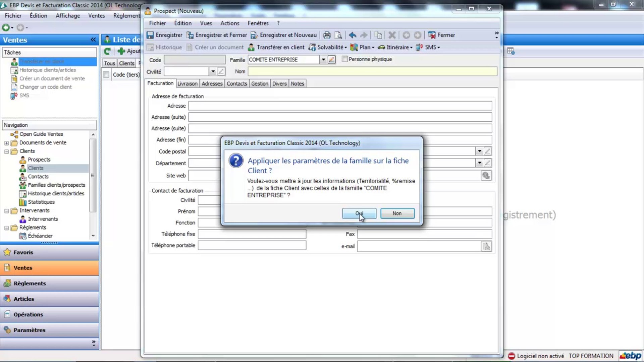Click the Fermer close-form icon
This screenshot has height=362, width=644.
tap(432, 35)
